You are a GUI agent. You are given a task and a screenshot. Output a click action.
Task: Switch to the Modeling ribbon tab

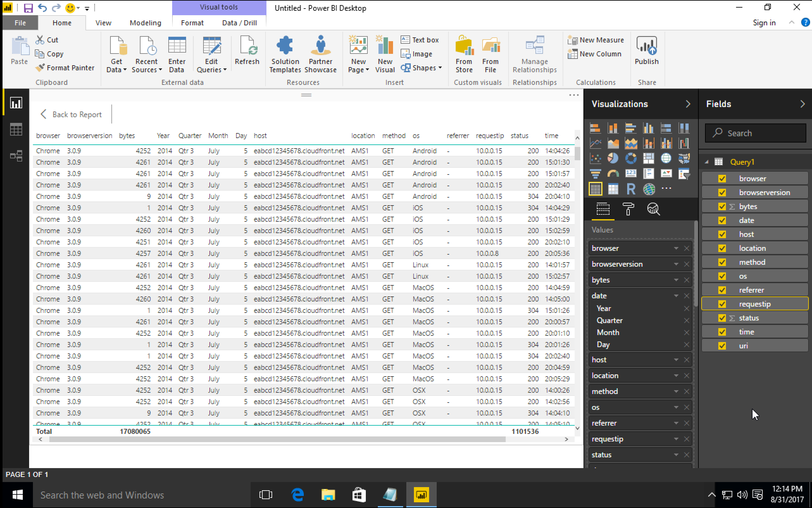(145, 22)
